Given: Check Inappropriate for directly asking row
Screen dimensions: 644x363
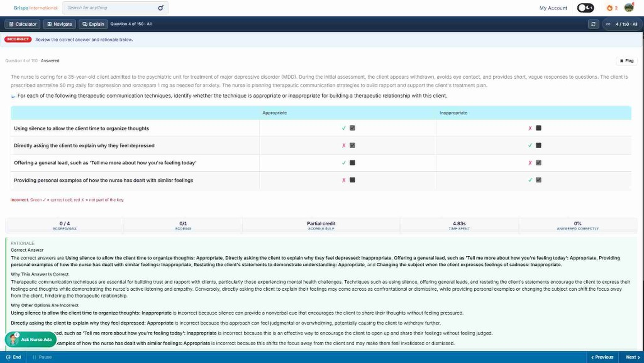Looking at the screenshot, I should point(538,145).
